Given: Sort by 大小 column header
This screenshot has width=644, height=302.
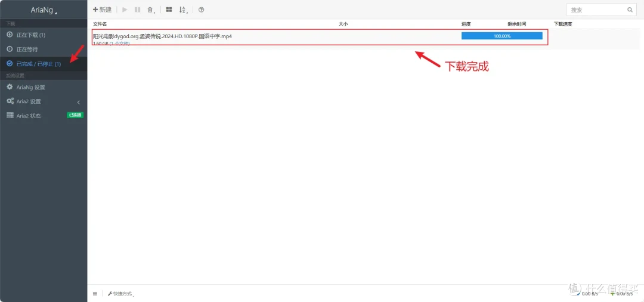Looking at the screenshot, I should (343, 24).
